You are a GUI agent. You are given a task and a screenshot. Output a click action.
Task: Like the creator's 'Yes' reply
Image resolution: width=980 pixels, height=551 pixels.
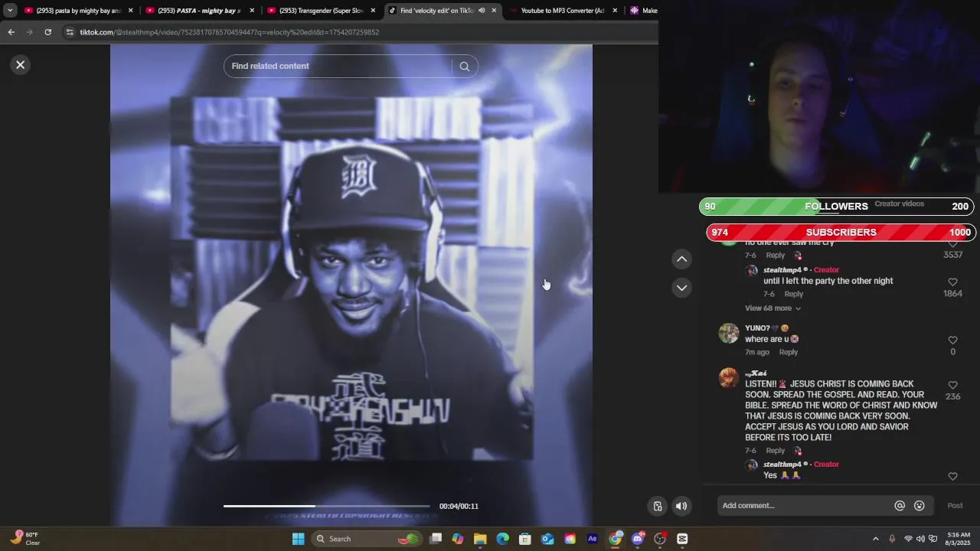pos(952,476)
